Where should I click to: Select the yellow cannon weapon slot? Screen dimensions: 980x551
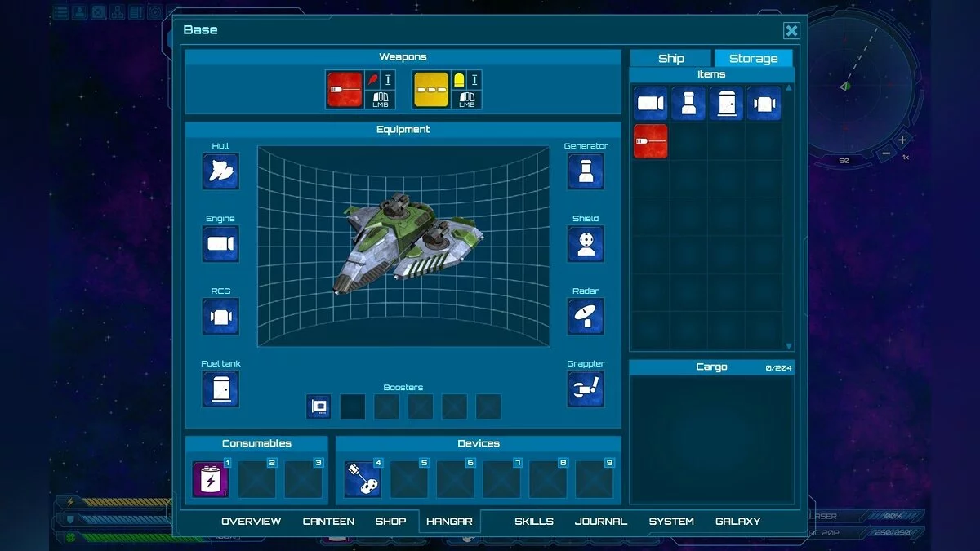(430, 89)
